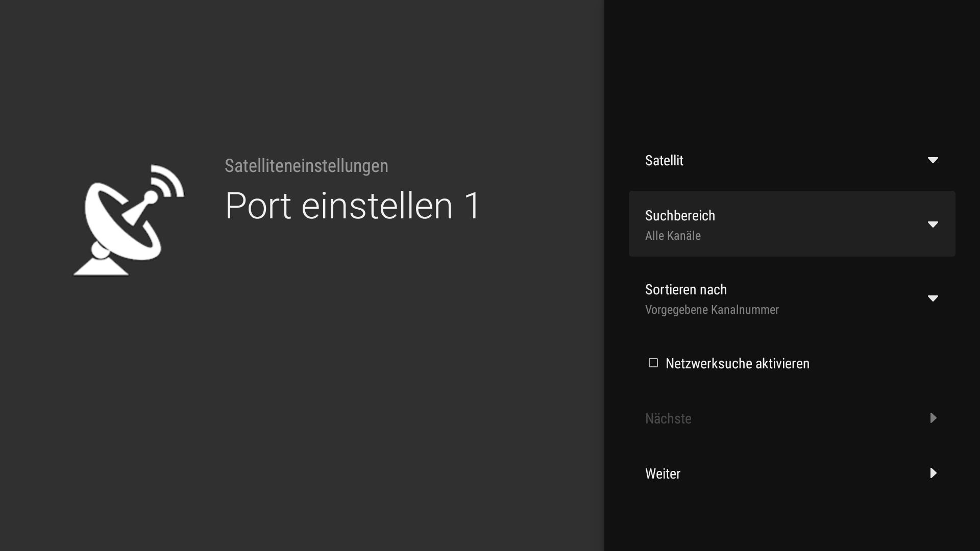Select the Suchbereich menu label
This screenshot has height=551, width=980.
[x=680, y=216]
